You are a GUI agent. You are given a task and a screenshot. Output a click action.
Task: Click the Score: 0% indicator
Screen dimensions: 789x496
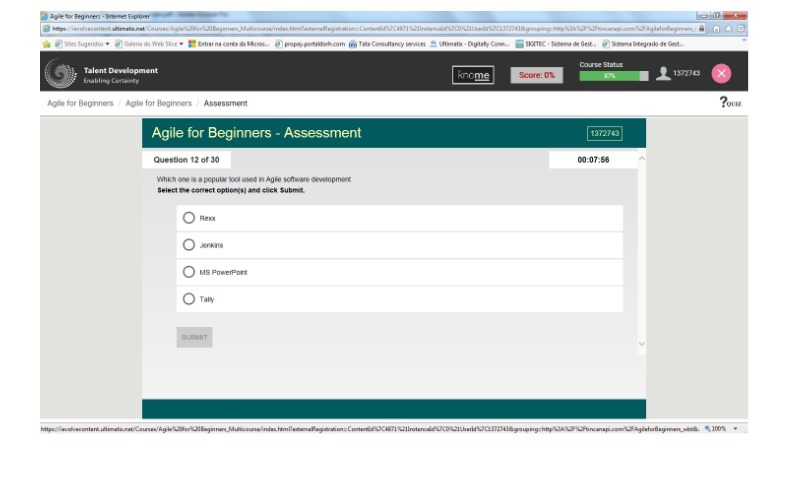pyautogui.click(x=536, y=75)
